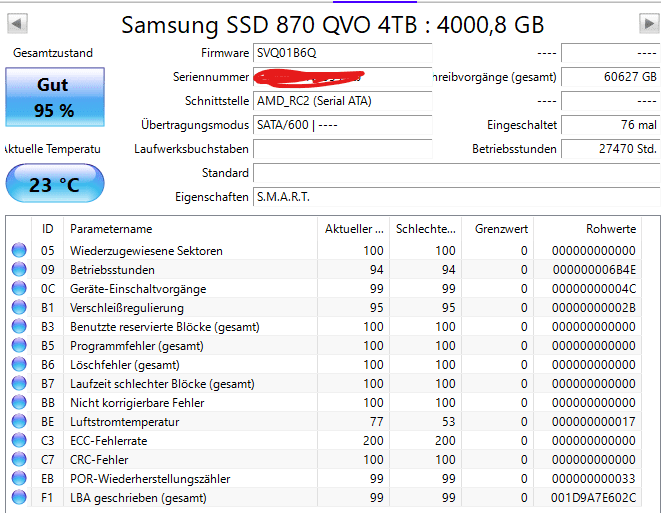Go to next disk with right arrow
Image resolution: width=661 pixels, height=513 pixels.
pyautogui.click(x=649, y=24)
